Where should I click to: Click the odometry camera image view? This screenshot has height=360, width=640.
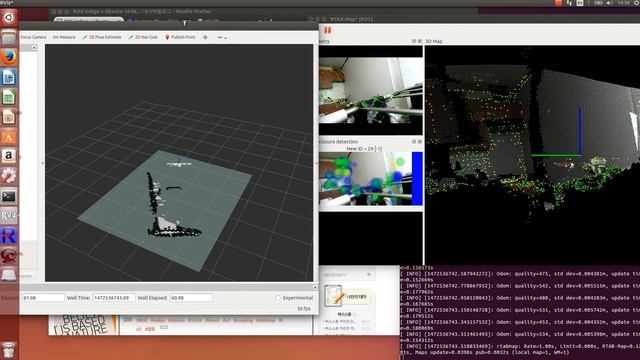click(371, 90)
